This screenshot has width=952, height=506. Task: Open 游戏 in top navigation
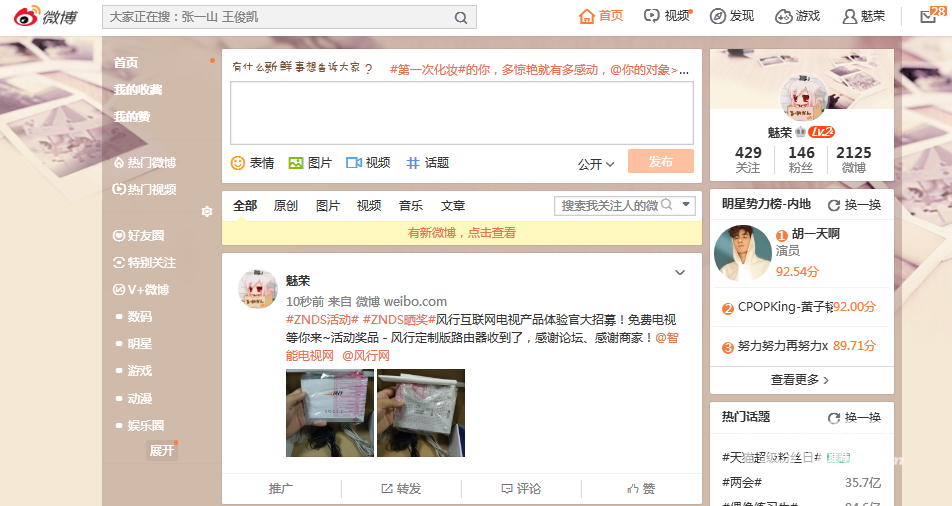(x=797, y=16)
